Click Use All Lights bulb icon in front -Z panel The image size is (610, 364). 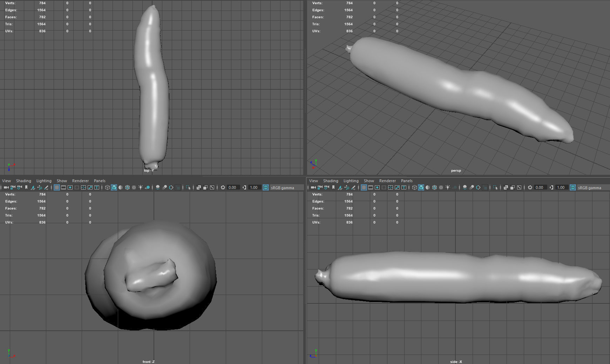pyautogui.click(x=141, y=187)
